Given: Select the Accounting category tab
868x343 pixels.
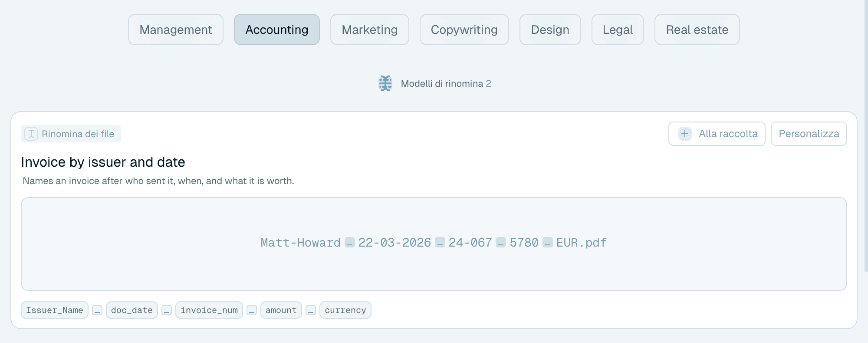Looking at the screenshot, I should 277,30.
